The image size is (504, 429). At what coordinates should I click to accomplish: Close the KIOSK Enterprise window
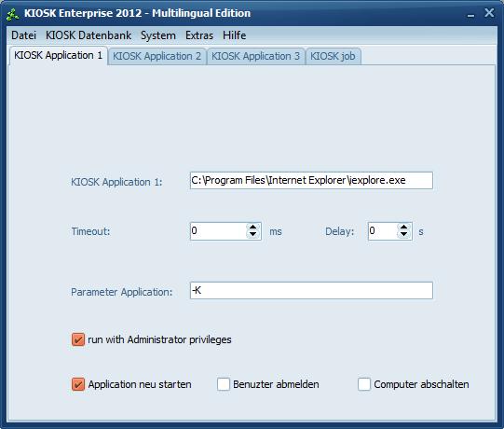(489, 13)
